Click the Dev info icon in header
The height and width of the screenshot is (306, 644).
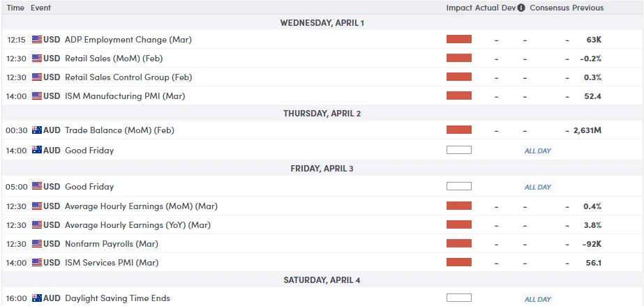pos(521,8)
